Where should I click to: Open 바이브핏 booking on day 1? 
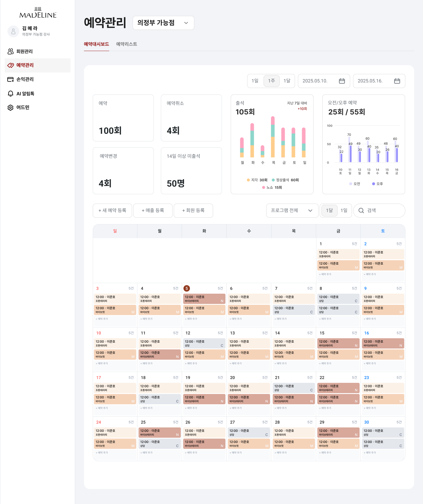coord(338,265)
